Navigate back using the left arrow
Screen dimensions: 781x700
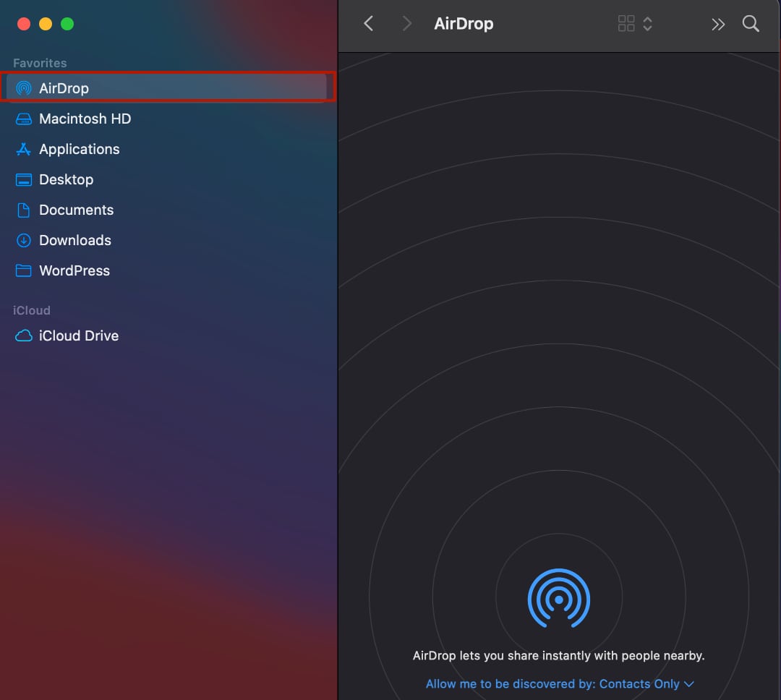[368, 23]
